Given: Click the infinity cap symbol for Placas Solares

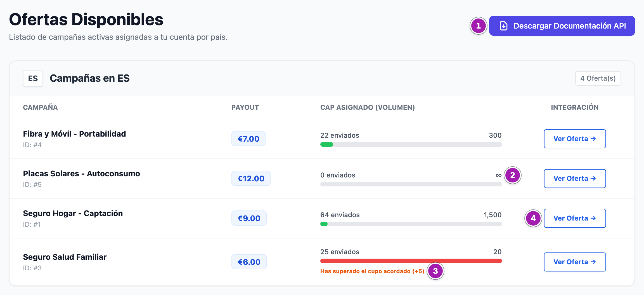Looking at the screenshot, I should 499,175.
